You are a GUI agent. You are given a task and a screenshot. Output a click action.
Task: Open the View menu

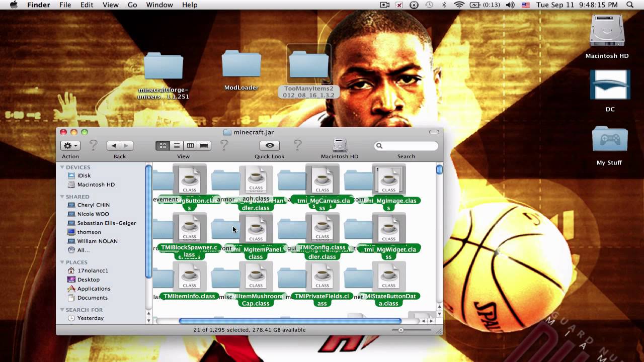[x=111, y=5]
